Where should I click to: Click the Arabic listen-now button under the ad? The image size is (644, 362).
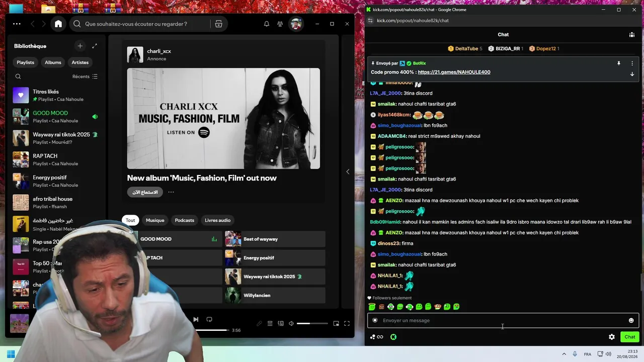click(145, 192)
